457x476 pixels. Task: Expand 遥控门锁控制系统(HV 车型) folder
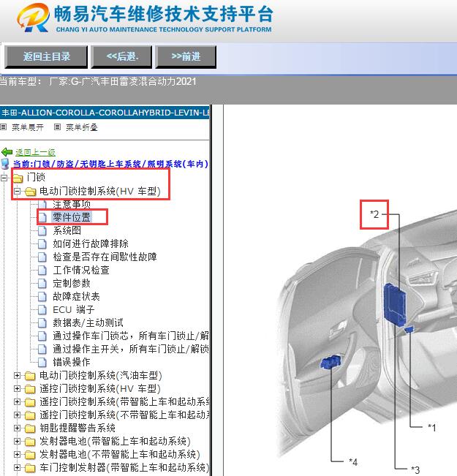pyautogui.click(x=17, y=388)
